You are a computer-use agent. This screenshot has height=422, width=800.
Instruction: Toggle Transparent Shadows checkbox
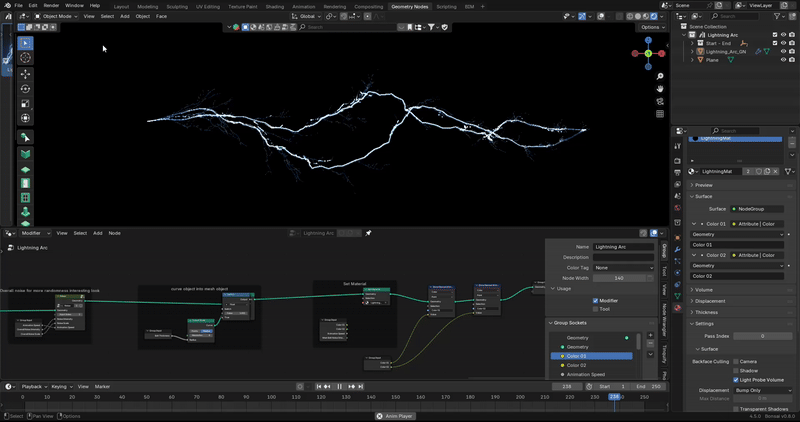(x=736, y=409)
